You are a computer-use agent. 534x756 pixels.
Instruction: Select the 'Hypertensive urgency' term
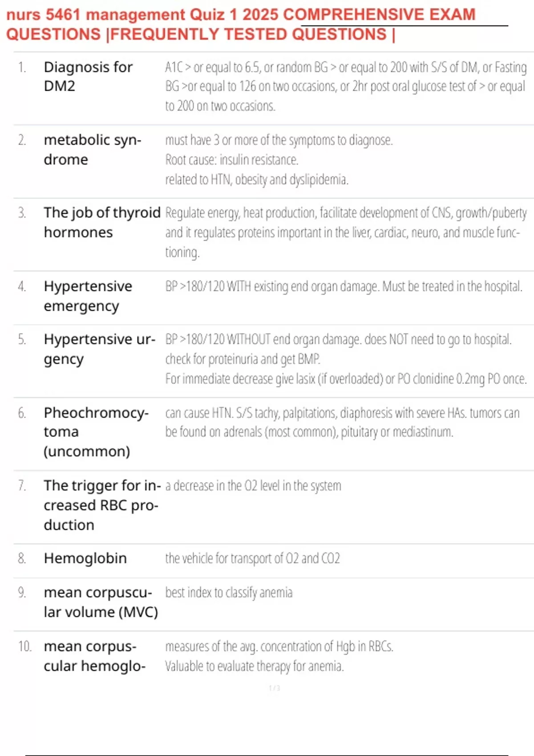tap(99, 349)
